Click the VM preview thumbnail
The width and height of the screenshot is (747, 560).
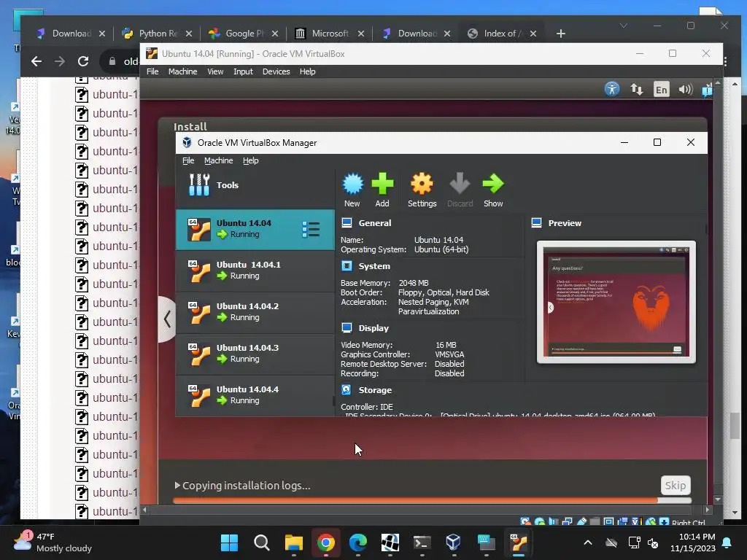pyautogui.click(x=616, y=302)
